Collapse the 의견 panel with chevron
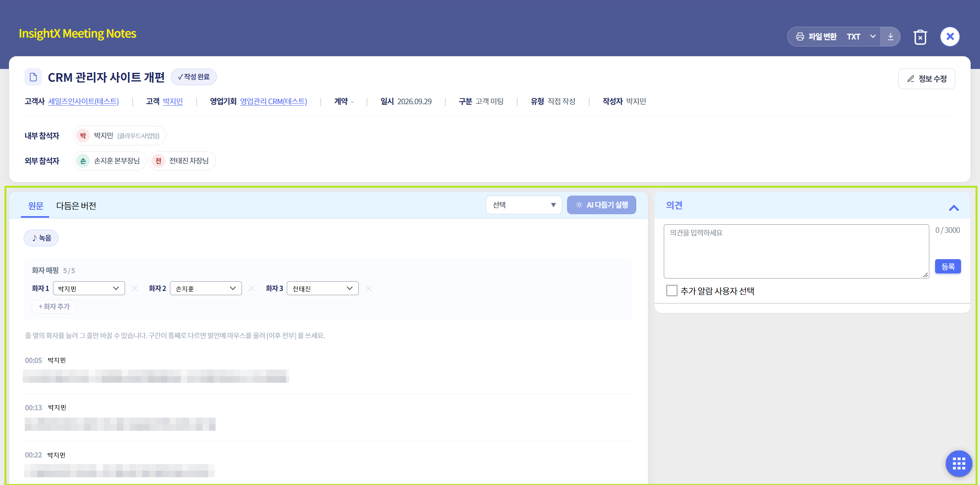 (x=954, y=208)
